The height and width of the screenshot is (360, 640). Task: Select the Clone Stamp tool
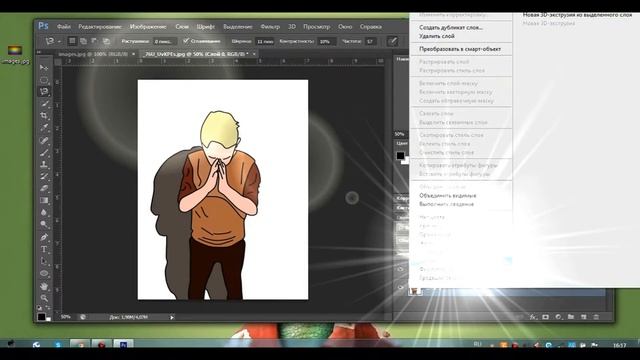pos(44,164)
